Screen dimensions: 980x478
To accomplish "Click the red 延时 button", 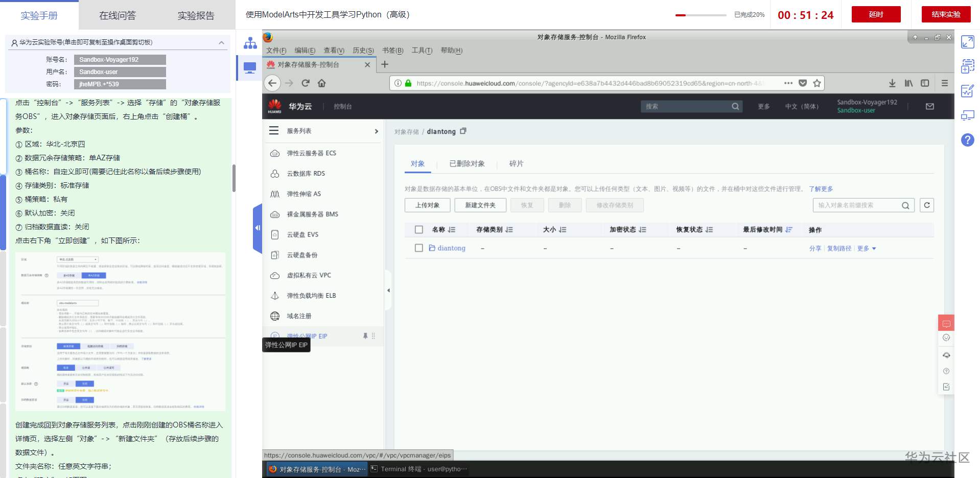I will pyautogui.click(x=876, y=14).
